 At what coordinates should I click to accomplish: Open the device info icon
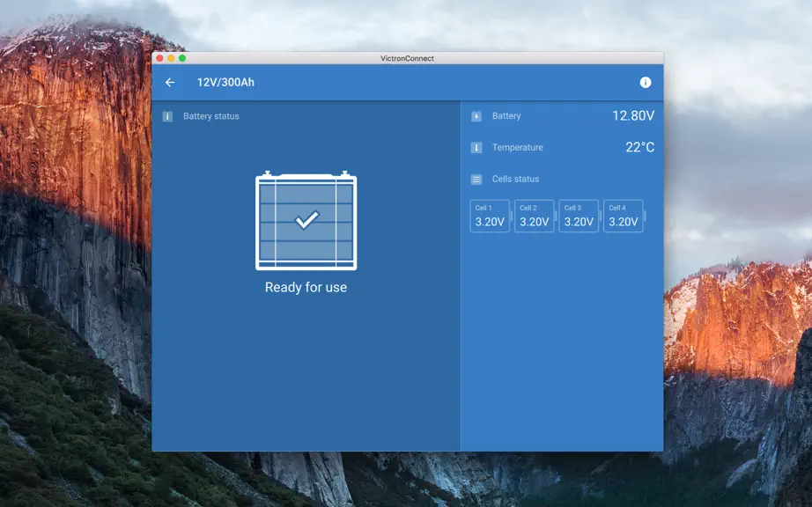coord(646,82)
